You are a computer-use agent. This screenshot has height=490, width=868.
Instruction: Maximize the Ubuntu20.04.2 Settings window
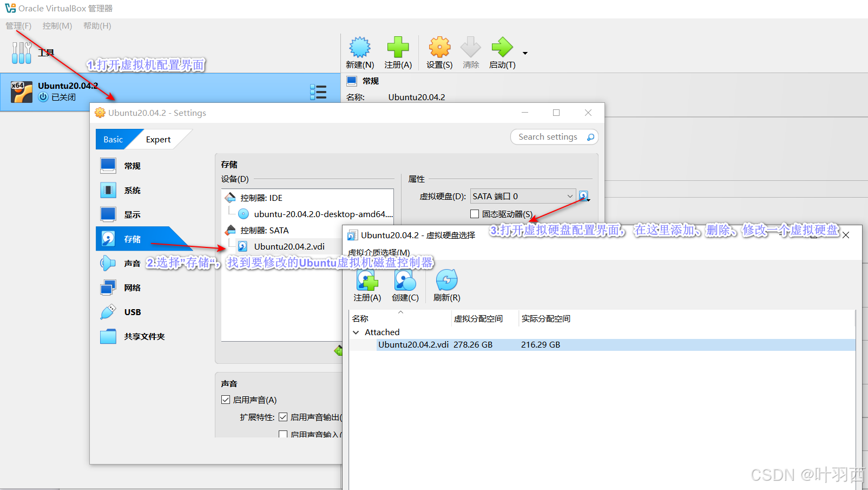coord(556,113)
